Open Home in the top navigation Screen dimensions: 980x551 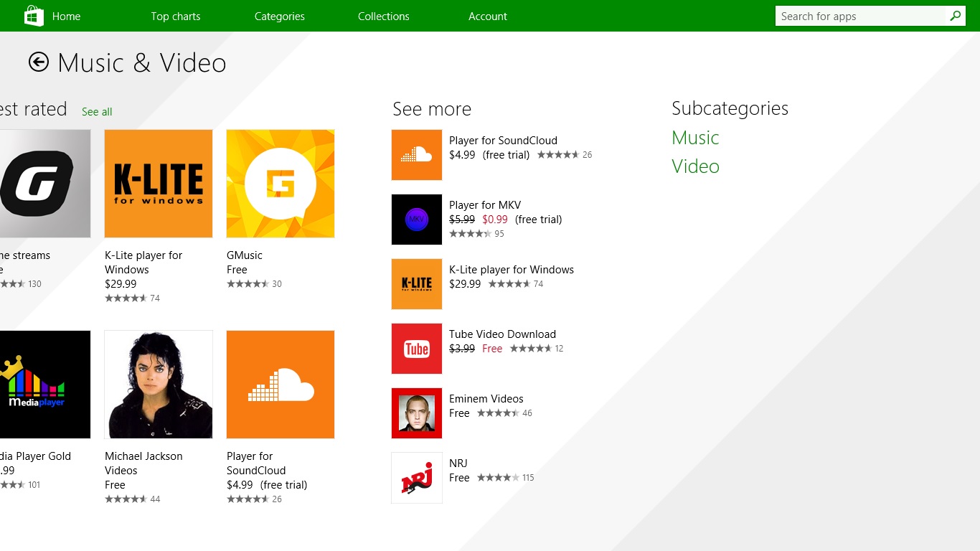point(66,16)
